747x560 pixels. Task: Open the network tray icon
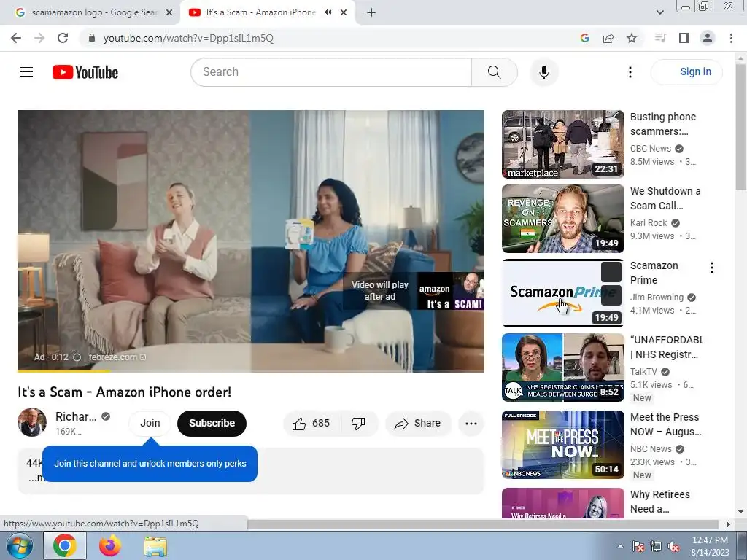656,547
